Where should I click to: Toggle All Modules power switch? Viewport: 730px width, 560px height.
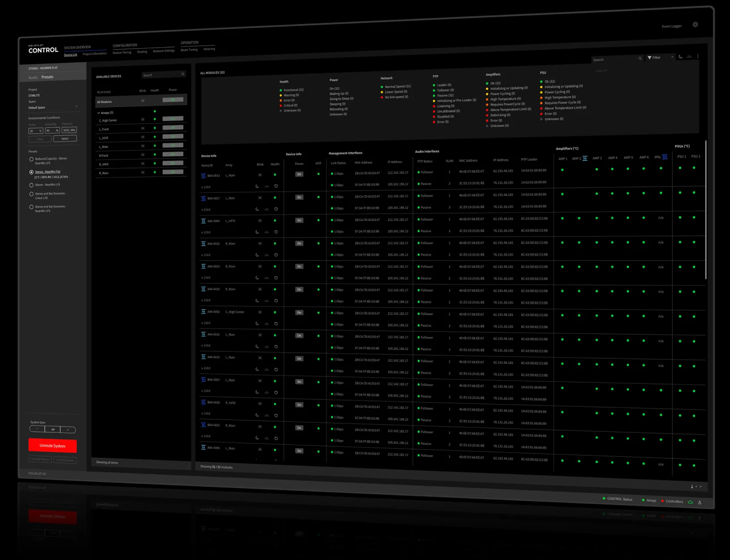point(173,100)
